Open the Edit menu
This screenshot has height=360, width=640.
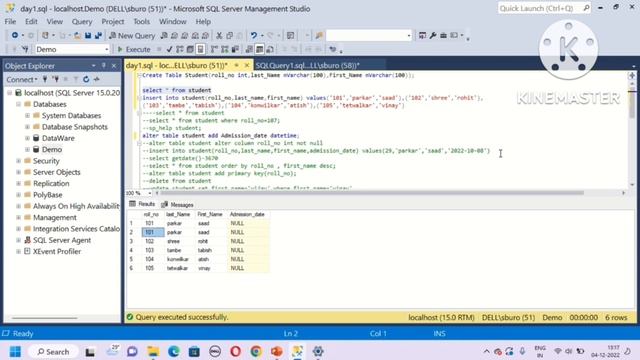[x=31, y=22]
